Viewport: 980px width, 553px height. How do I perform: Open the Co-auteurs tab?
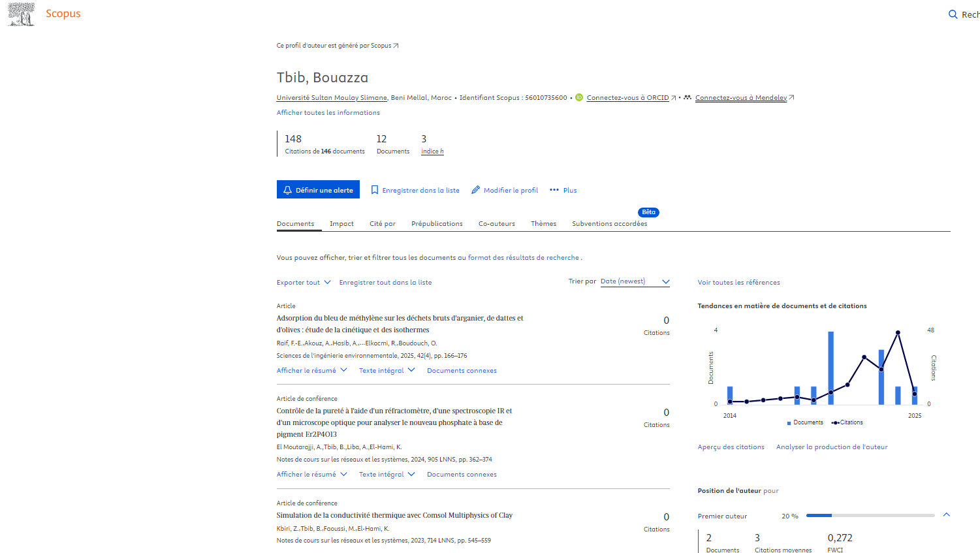[x=496, y=224]
